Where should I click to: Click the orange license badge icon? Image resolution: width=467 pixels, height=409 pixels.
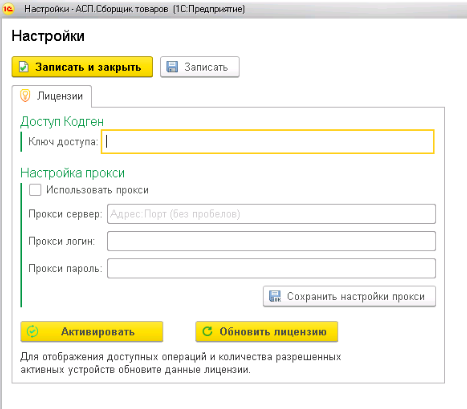tap(25, 96)
